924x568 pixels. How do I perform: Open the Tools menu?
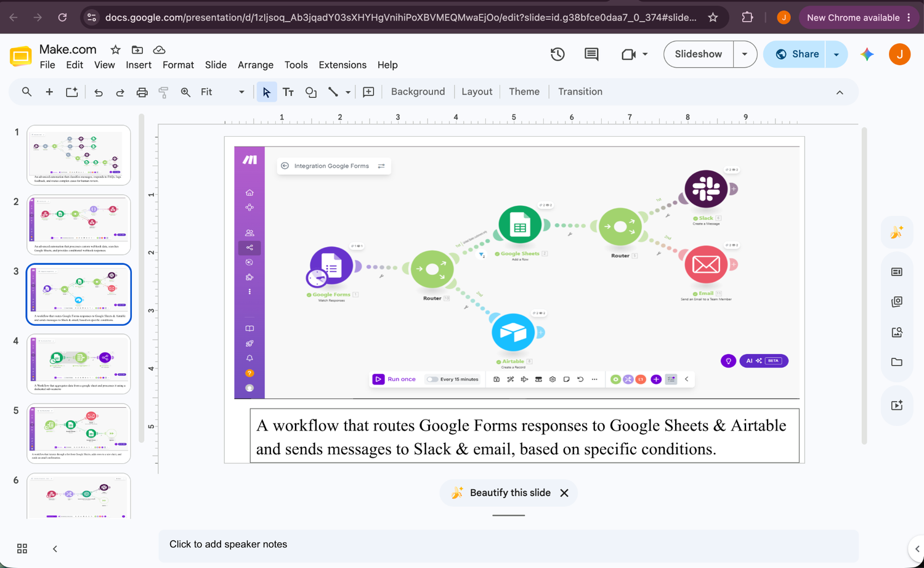[296, 65]
